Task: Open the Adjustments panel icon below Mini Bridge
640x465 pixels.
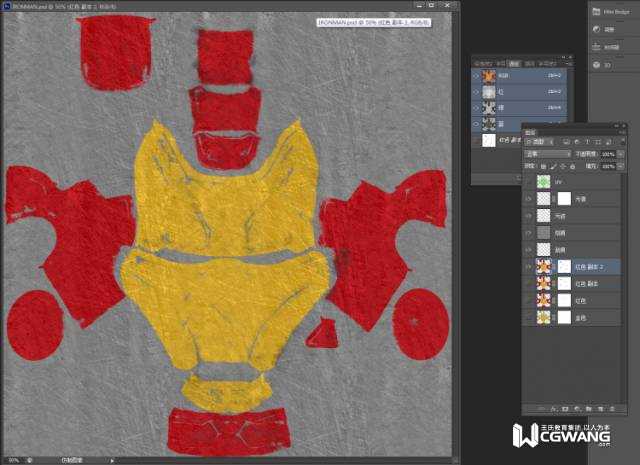Action: [596, 29]
